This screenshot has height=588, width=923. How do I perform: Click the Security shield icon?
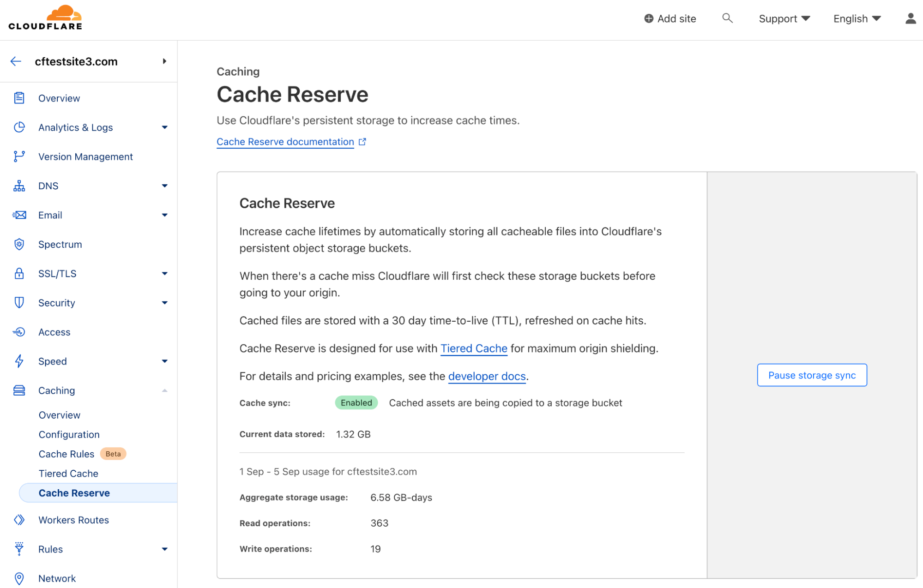(x=19, y=302)
